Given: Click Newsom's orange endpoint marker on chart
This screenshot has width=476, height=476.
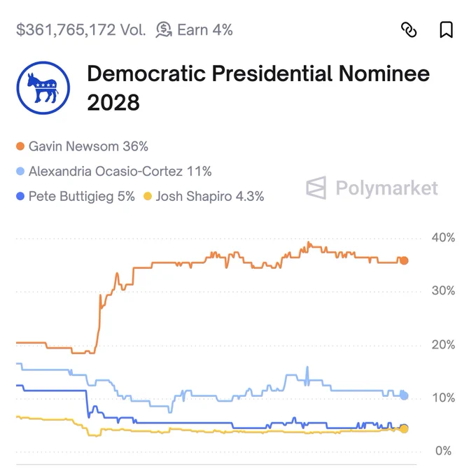Looking at the screenshot, I should coord(404,260).
